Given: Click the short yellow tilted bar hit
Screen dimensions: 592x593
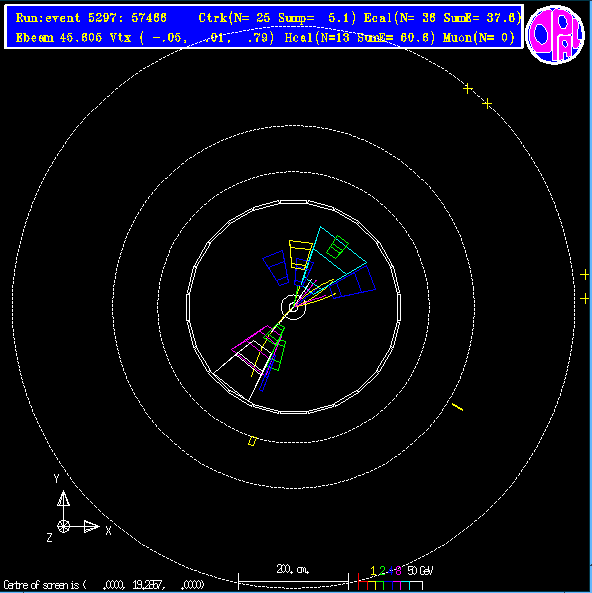Looking at the screenshot, I should tap(458, 407).
